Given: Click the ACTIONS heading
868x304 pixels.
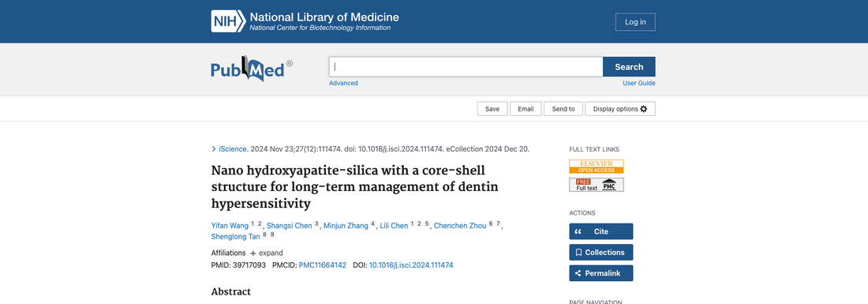Looking at the screenshot, I should (x=582, y=213).
